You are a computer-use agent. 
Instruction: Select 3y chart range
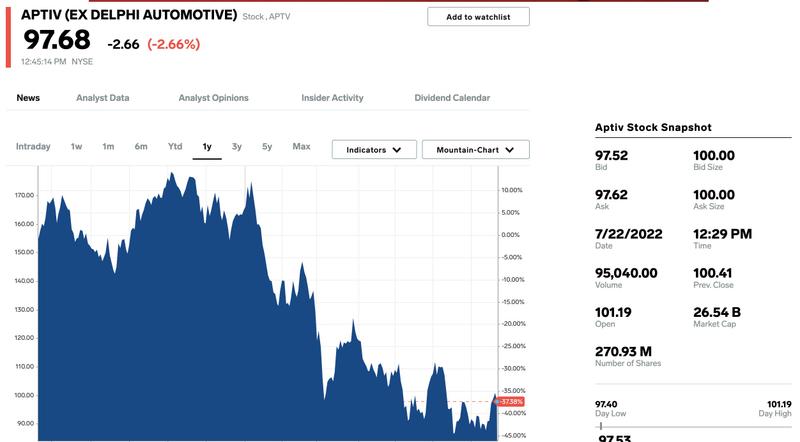pyautogui.click(x=237, y=146)
